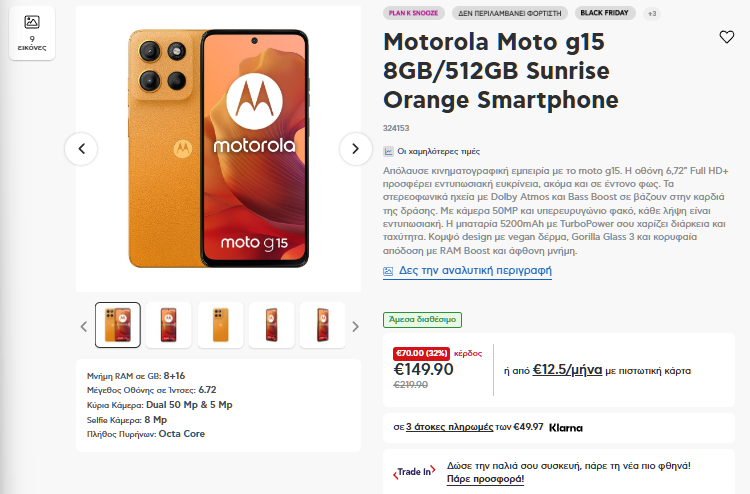
Task: Select the third thumbnail showing phone back
Action: [221, 325]
